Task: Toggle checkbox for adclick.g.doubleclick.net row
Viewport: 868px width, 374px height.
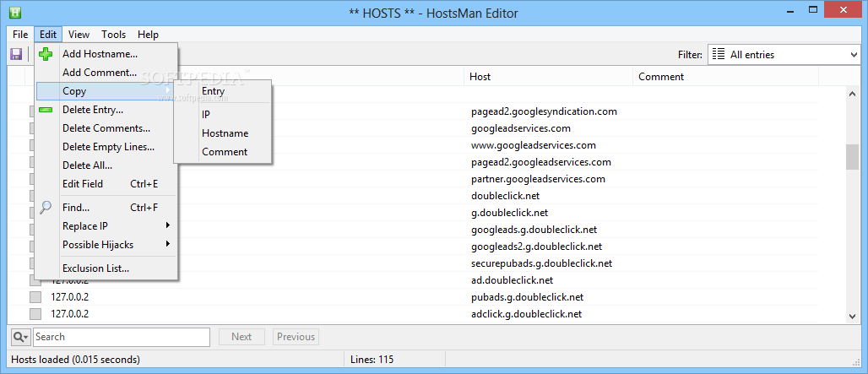Action: [35, 314]
